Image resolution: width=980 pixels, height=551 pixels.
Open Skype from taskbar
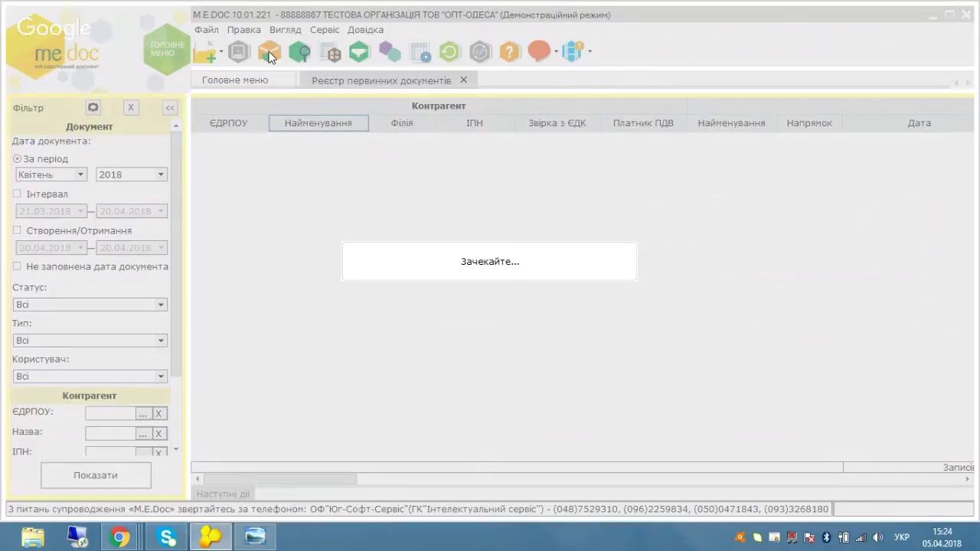click(168, 536)
